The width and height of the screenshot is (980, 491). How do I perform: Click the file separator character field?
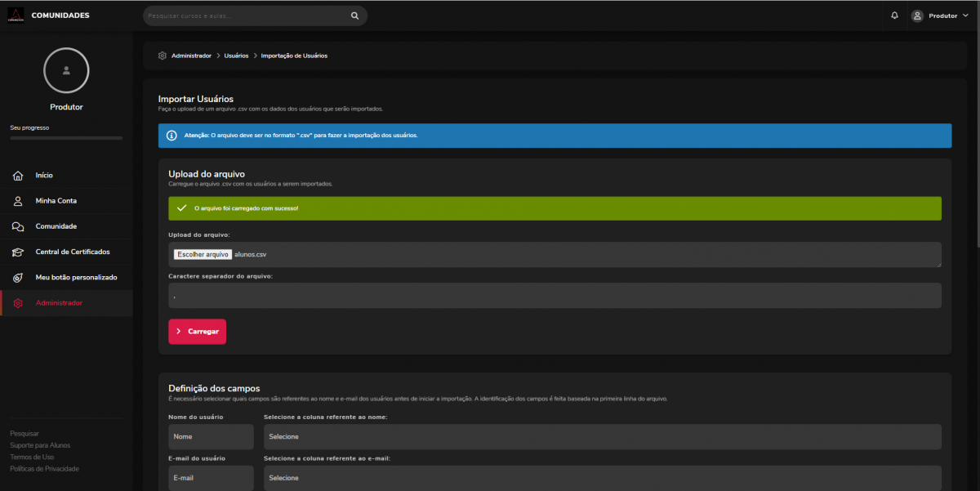555,296
